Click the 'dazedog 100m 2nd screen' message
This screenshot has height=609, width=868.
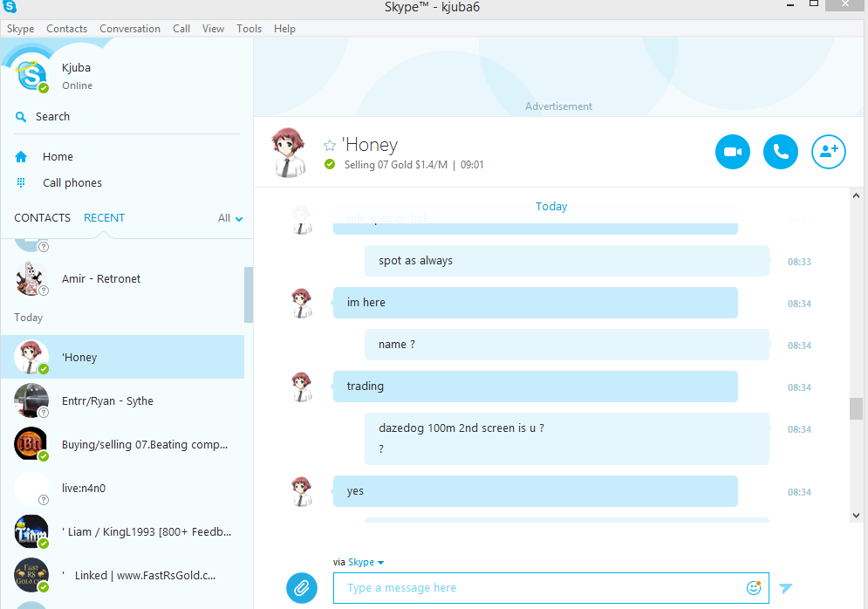pos(567,439)
